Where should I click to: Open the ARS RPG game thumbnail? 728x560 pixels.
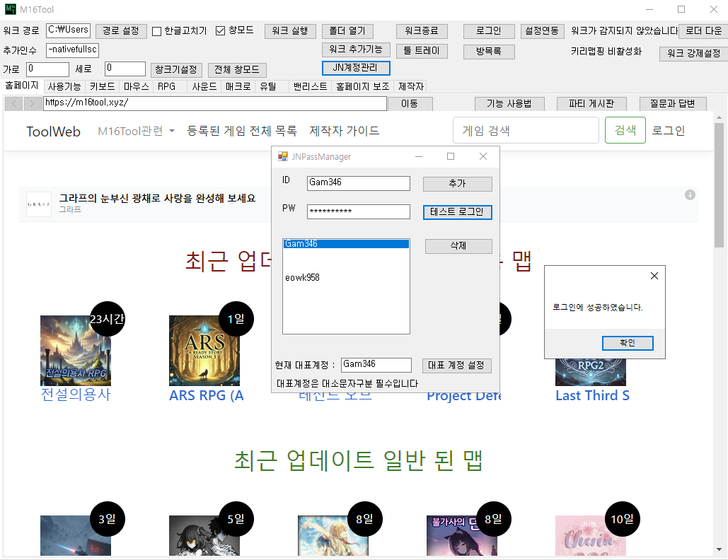204,351
